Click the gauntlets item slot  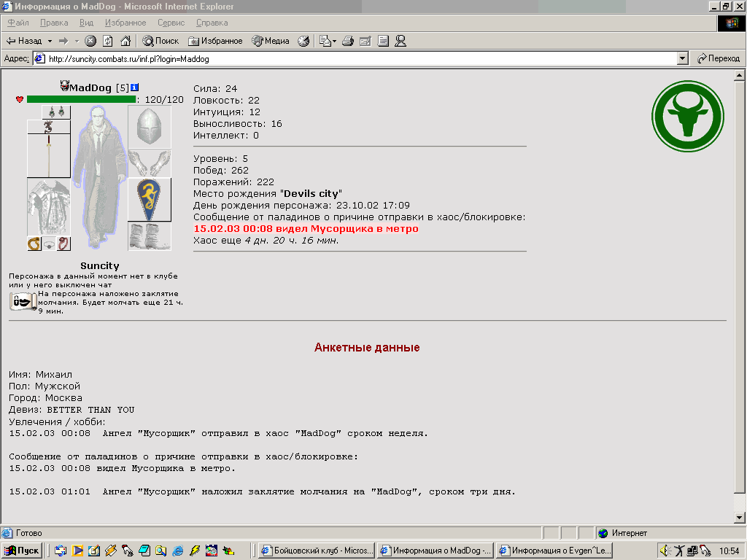[x=150, y=163]
